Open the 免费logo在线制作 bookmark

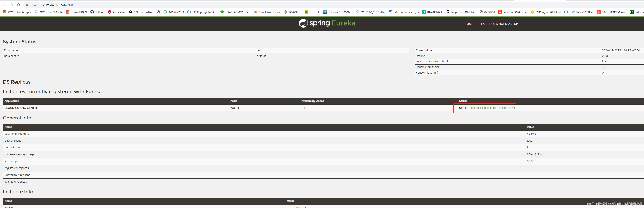point(546,12)
